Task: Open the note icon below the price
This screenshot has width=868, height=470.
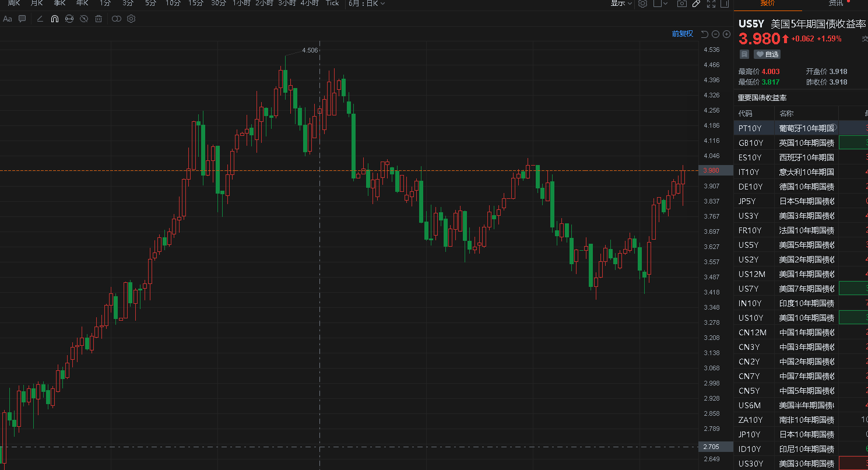Action: point(744,54)
